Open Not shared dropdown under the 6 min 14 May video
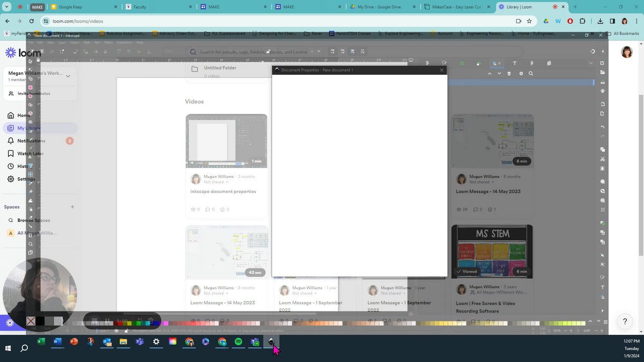Image resolution: width=644 pixels, height=362 pixels. coord(481,182)
